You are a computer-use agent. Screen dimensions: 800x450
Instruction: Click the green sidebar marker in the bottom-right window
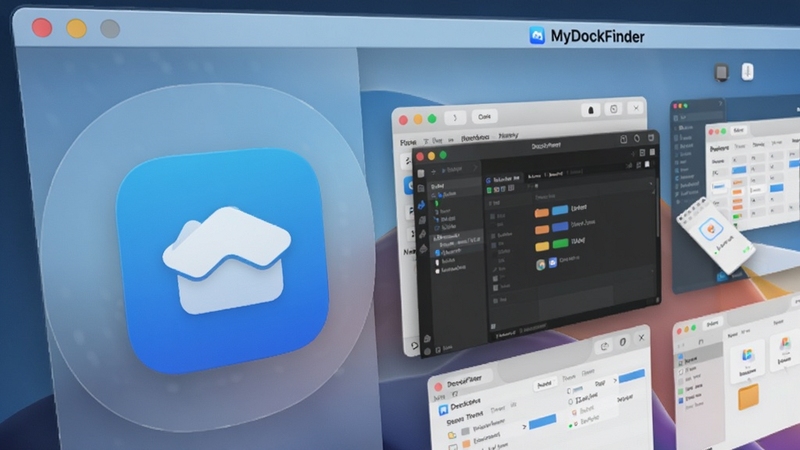tap(680, 391)
